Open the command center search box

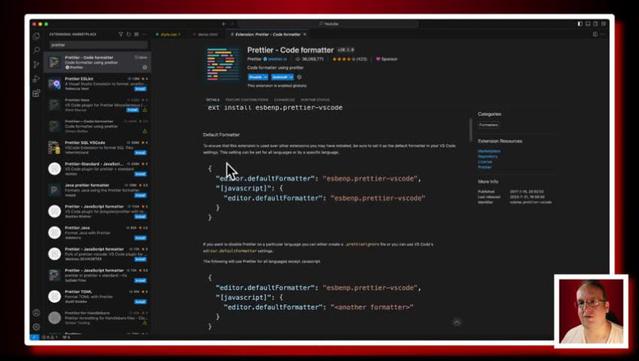tap(328, 24)
